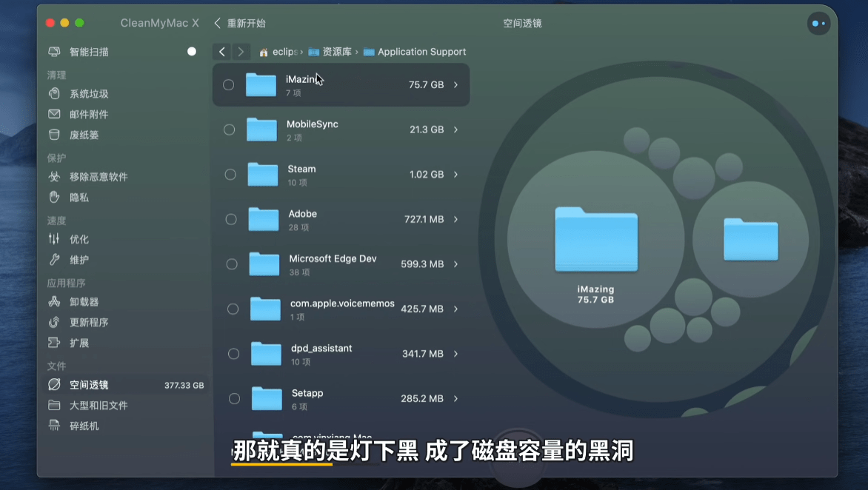Click the large iMazing bubble in the map
Screen dimensions: 868x490
tap(595, 239)
